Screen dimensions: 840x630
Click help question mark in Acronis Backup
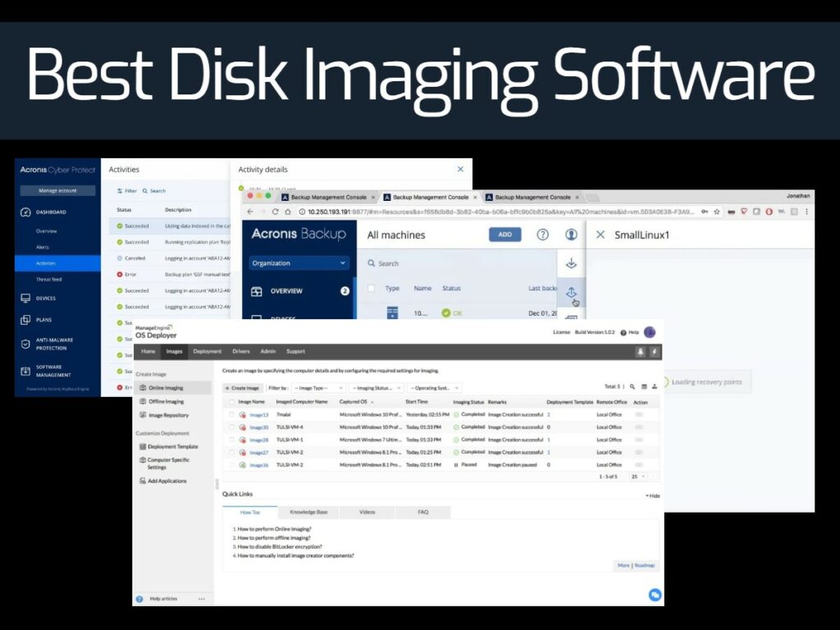point(543,235)
